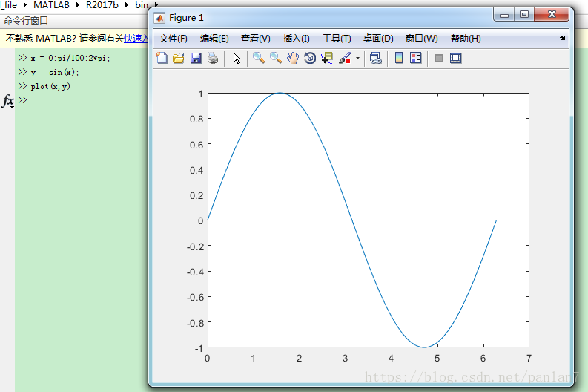588x392 pixels.
Task: Print the figure with the printer icon
Action: tap(213, 58)
